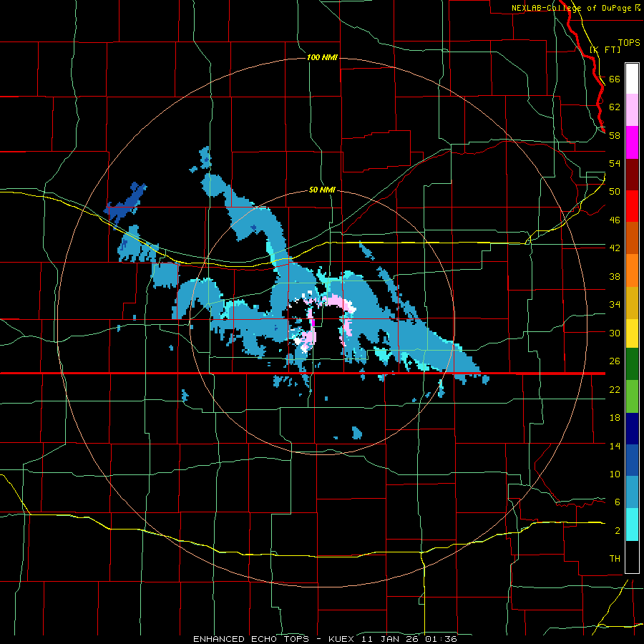Pick the gold legend swatch

click(632, 303)
